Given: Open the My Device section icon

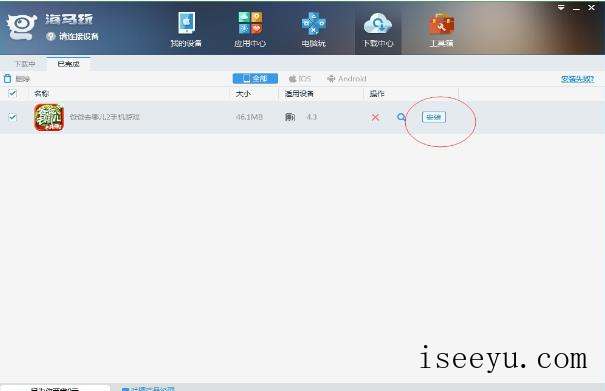Looking at the screenshot, I should 187,24.
